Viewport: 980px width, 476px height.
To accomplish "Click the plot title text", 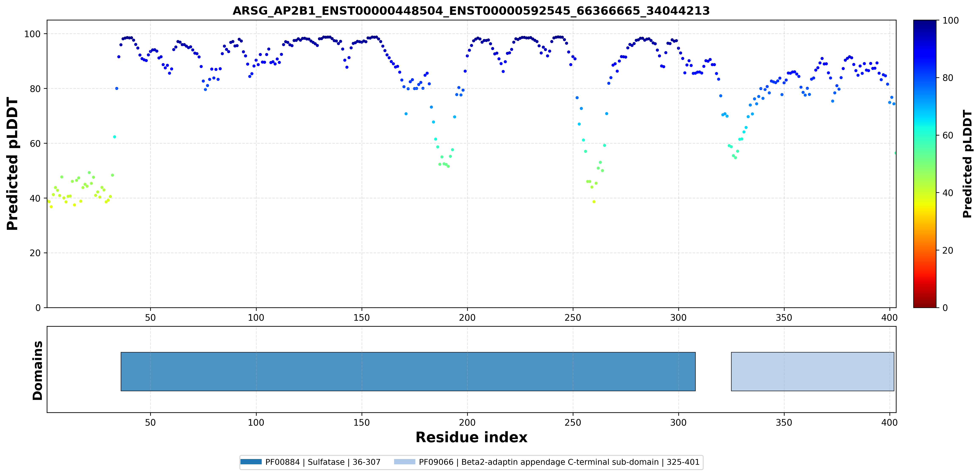I will (471, 11).
